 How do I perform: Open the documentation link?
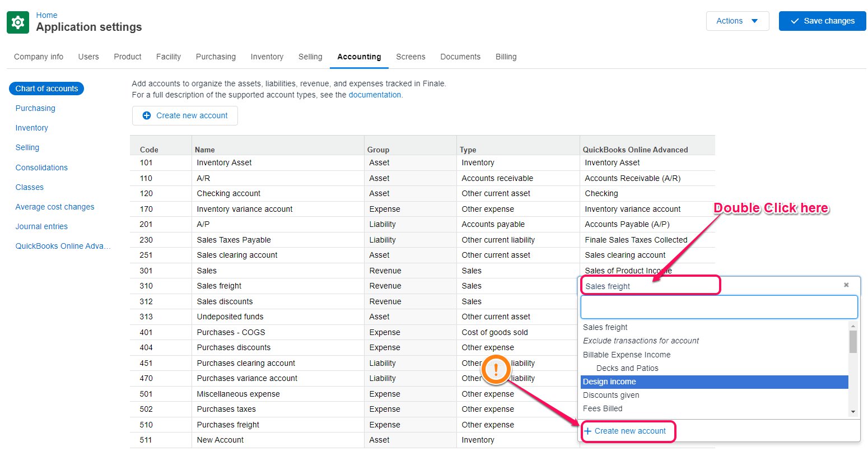(x=375, y=95)
